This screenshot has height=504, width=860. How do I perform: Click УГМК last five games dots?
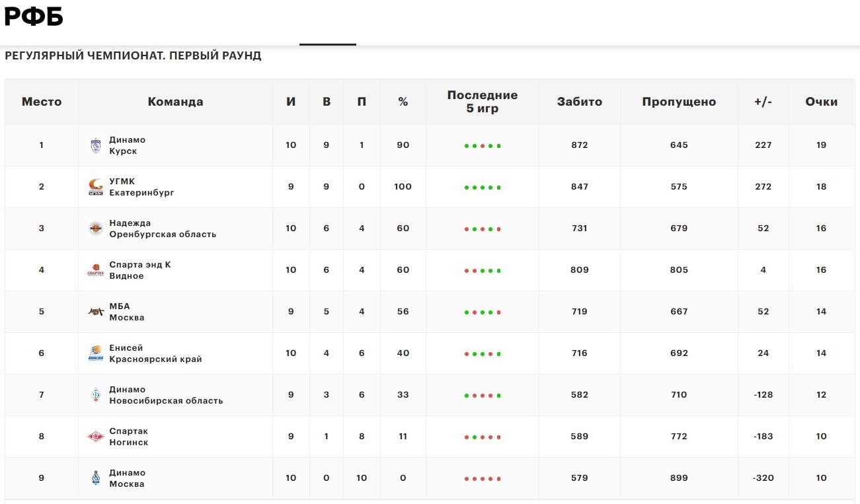483,188
